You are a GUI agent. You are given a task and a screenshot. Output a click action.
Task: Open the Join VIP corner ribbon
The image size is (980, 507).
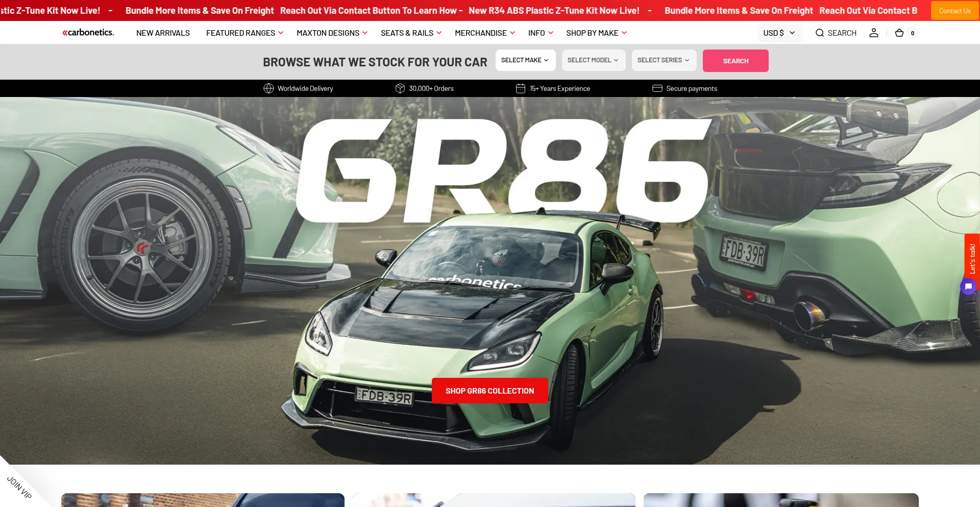pyautogui.click(x=19, y=487)
